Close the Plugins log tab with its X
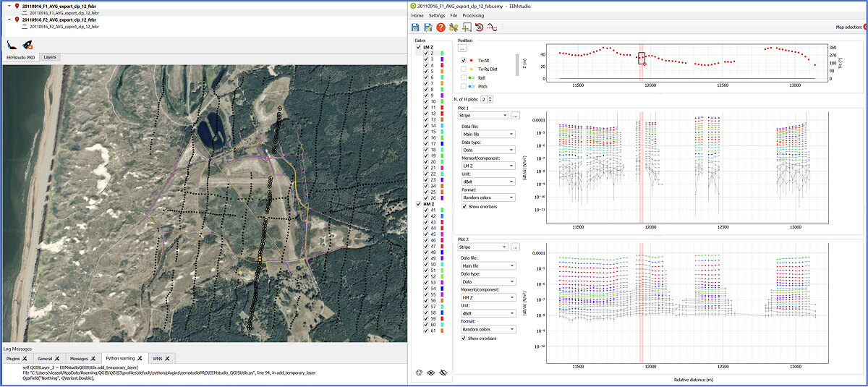868x387 pixels. (24, 359)
